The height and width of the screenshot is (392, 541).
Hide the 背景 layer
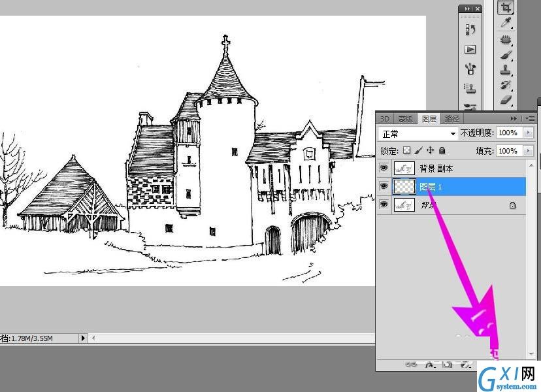click(384, 204)
